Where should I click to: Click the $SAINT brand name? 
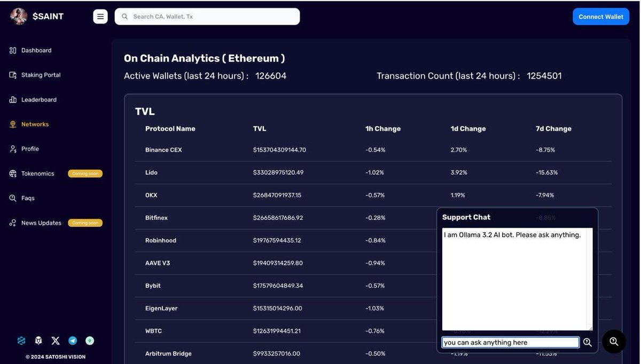(x=48, y=17)
